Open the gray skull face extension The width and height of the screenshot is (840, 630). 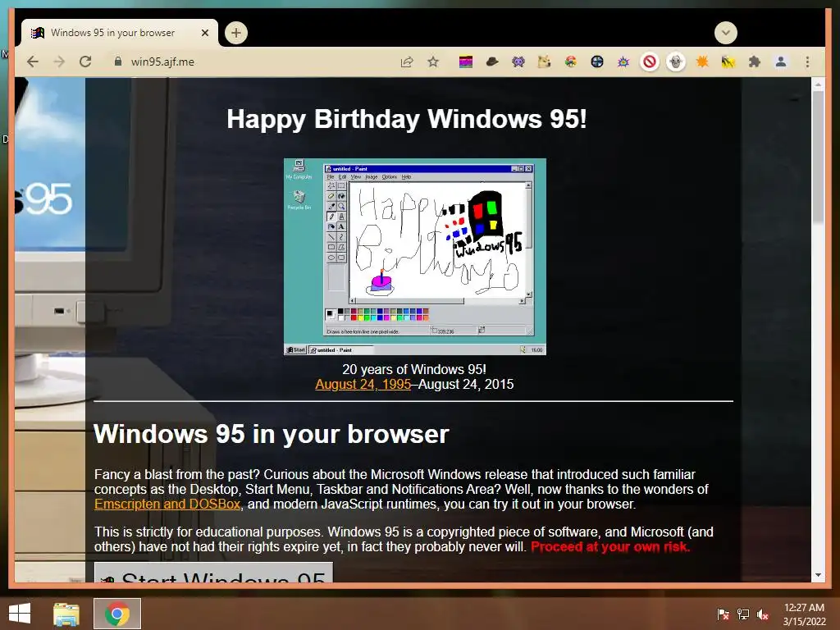[x=676, y=62]
